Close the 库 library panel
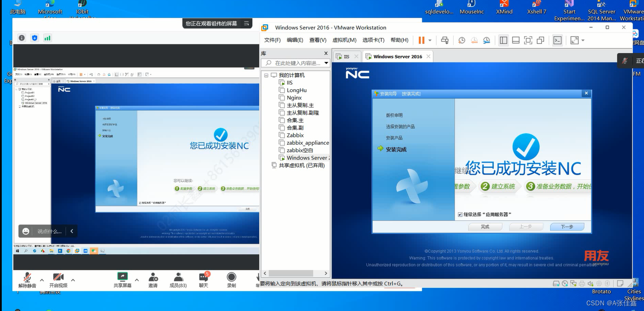644x311 pixels. (326, 53)
